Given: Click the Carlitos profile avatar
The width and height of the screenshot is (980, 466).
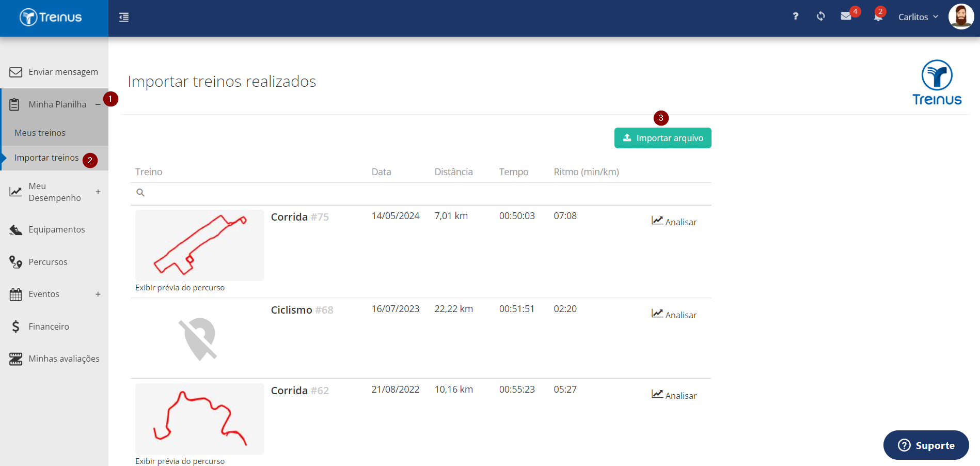Looking at the screenshot, I should pos(961,17).
